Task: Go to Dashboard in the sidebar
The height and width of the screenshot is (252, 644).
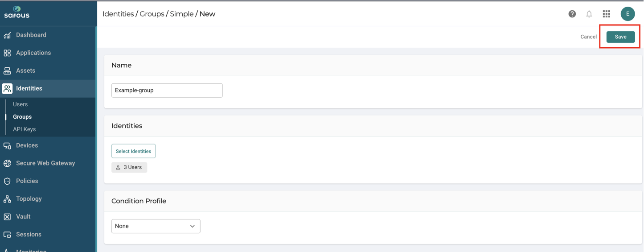Action: click(48, 35)
